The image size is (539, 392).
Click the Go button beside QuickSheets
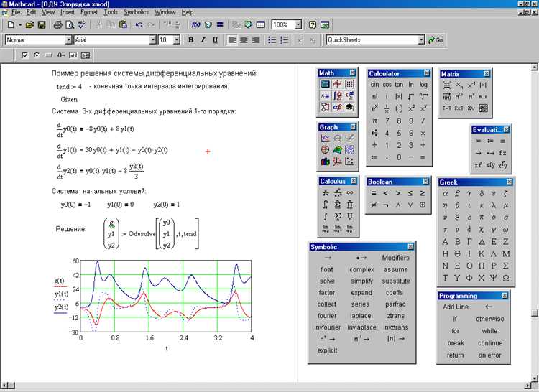[436, 40]
